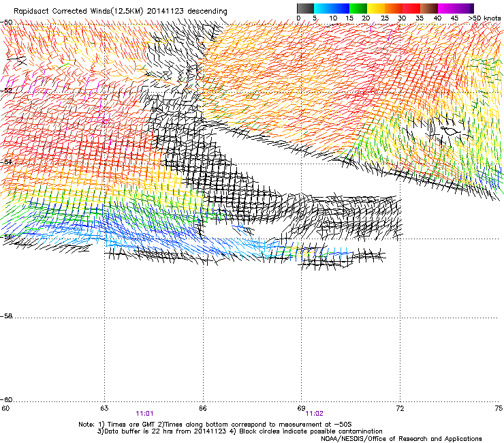
Task: Click the '15' legend scale label
Action: [x=349, y=18]
